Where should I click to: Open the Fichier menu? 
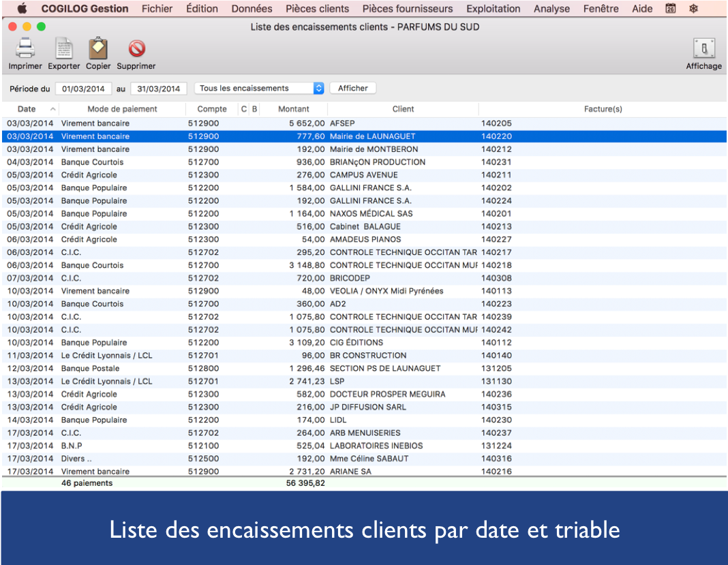(x=157, y=8)
